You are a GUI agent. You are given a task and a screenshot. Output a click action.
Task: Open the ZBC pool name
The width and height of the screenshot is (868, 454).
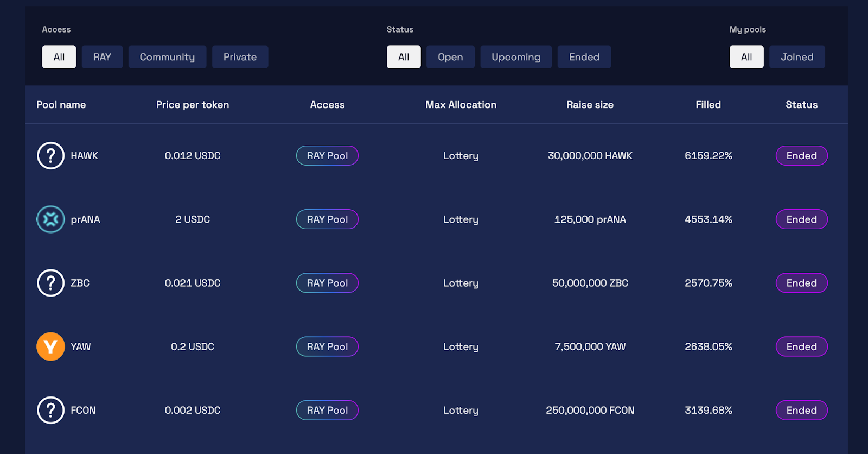(80, 283)
